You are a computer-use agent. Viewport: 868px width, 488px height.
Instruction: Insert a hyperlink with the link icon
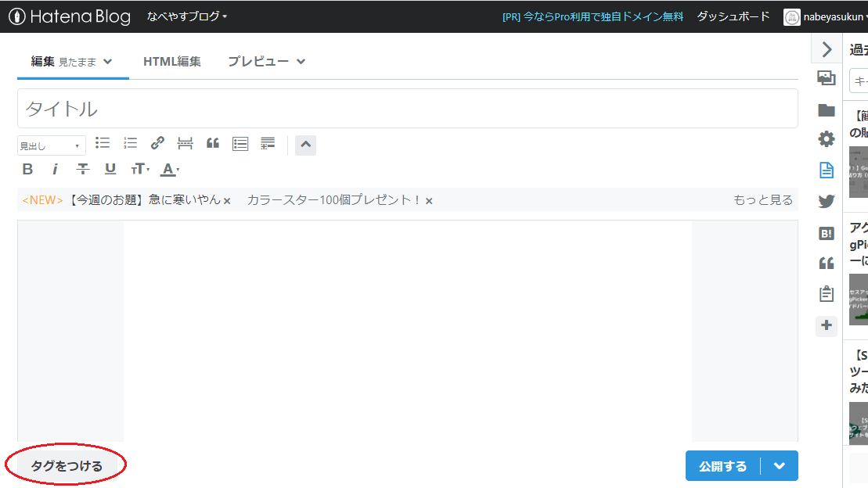(157, 143)
